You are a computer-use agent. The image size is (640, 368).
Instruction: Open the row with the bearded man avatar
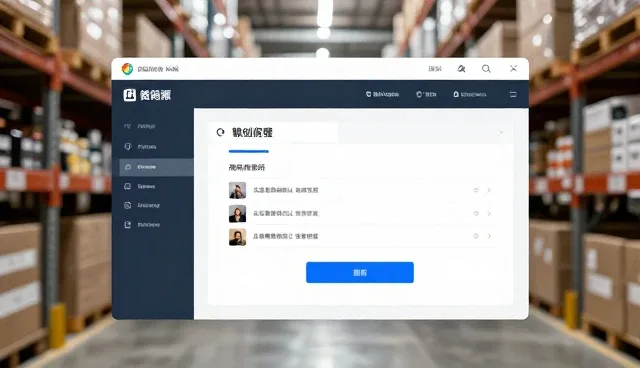[x=362, y=237]
